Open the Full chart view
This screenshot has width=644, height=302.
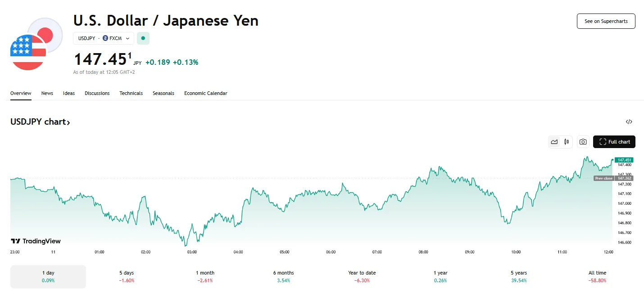coord(614,142)
